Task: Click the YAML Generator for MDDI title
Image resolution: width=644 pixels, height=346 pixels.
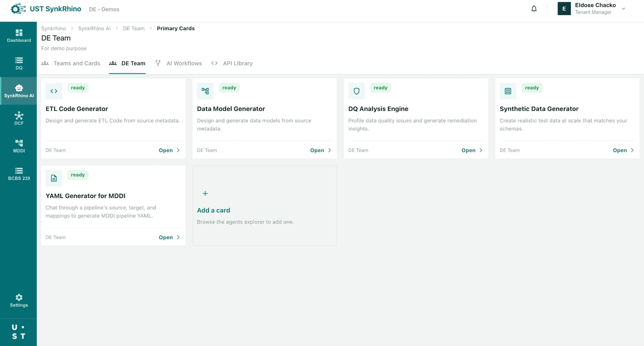Action: 86,196
